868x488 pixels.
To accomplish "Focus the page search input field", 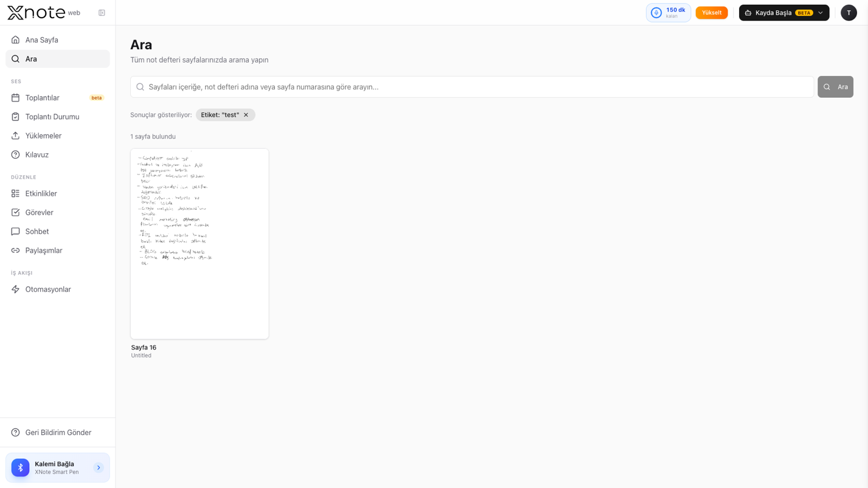I will click(x=472, y=87).
